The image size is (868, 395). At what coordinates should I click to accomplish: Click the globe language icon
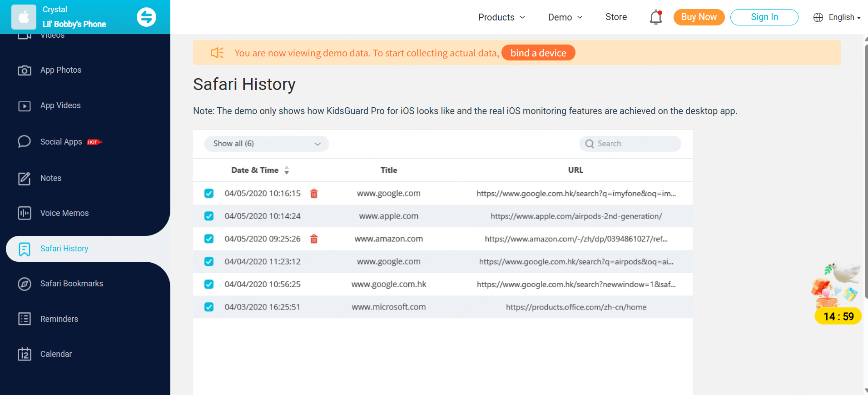[818, 17]
